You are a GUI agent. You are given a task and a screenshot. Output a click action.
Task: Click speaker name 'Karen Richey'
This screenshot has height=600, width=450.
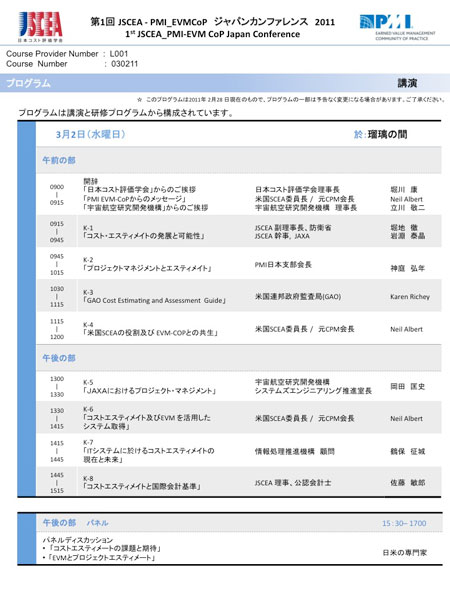click(x=410, y=297)
